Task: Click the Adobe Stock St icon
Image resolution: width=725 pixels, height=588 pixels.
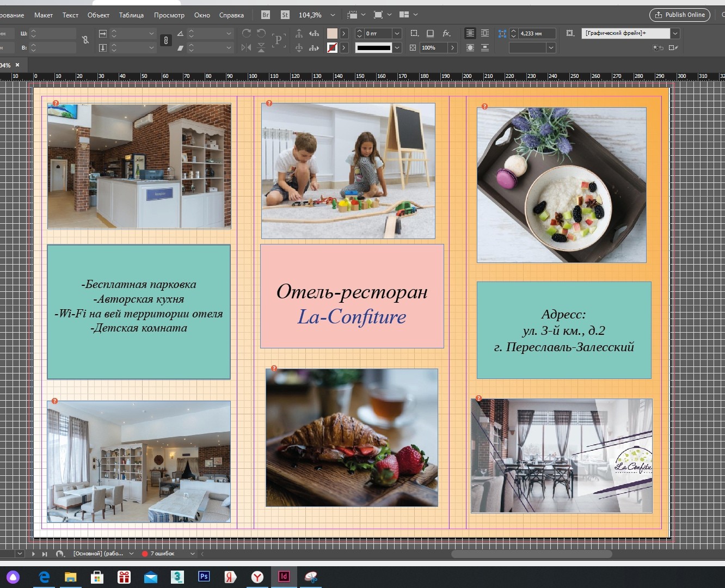Action: 285,15
